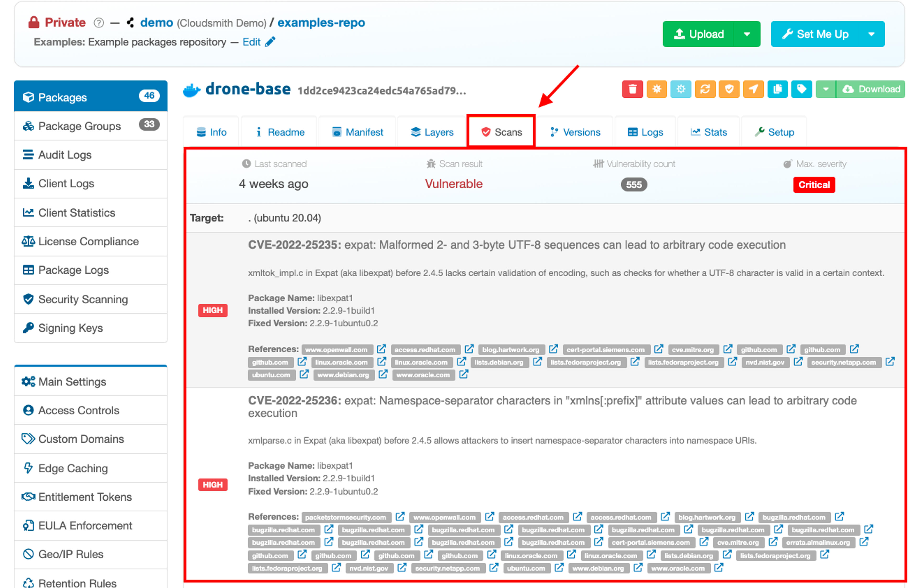Click the orange resync arrows icon
The image size is (917, 588).
point(705,89)
